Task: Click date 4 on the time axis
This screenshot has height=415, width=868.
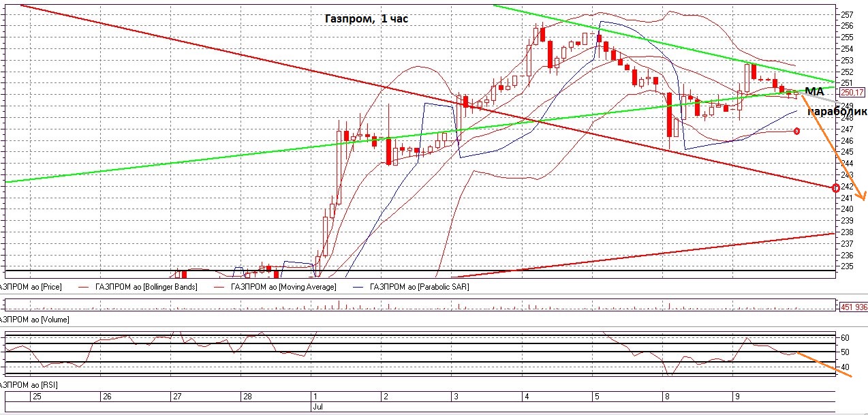Action: tap(528, 396)
